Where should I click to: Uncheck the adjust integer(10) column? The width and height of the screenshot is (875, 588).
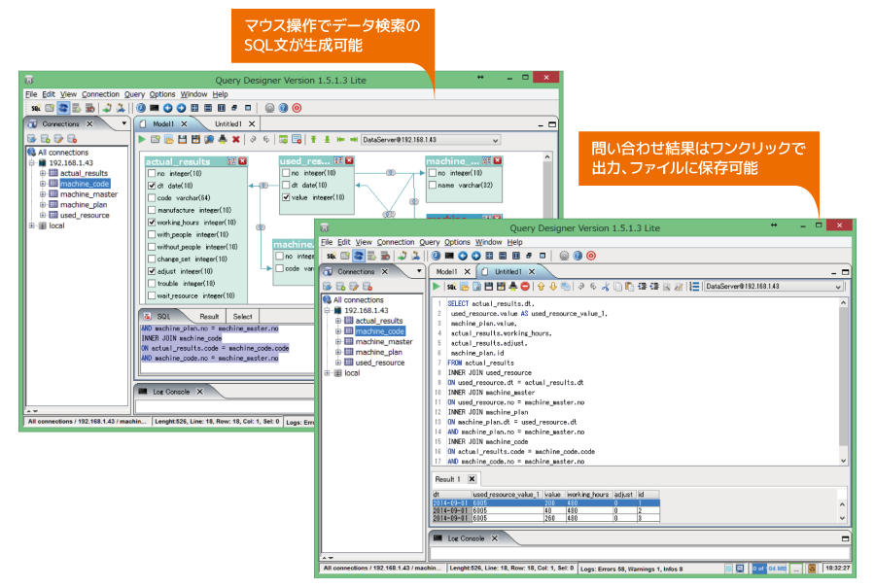click(152, 271)
